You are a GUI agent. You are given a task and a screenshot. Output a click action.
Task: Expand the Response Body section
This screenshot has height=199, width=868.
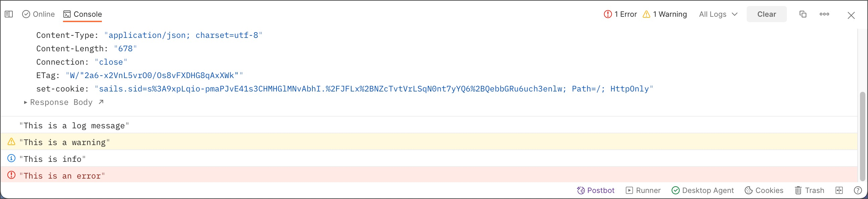tap(25, 103)
